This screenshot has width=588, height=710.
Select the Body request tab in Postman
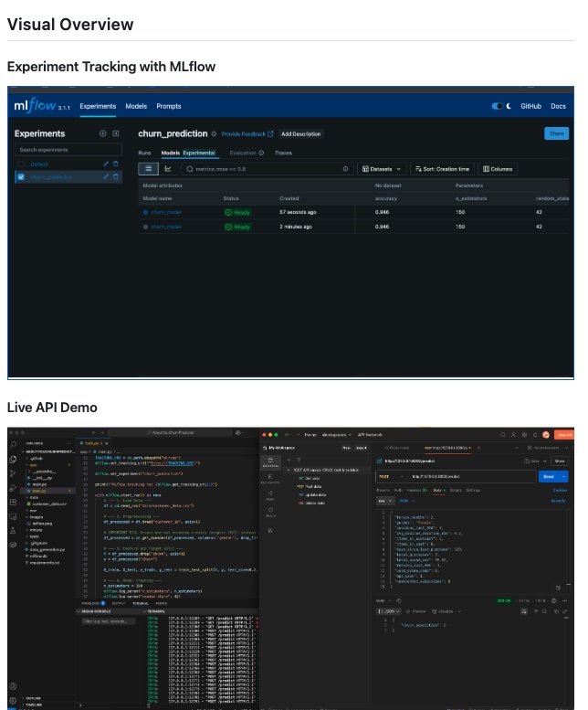click(438, 490)
